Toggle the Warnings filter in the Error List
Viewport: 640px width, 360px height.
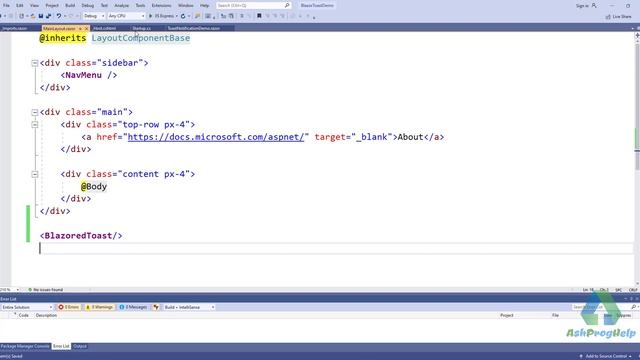99,307
